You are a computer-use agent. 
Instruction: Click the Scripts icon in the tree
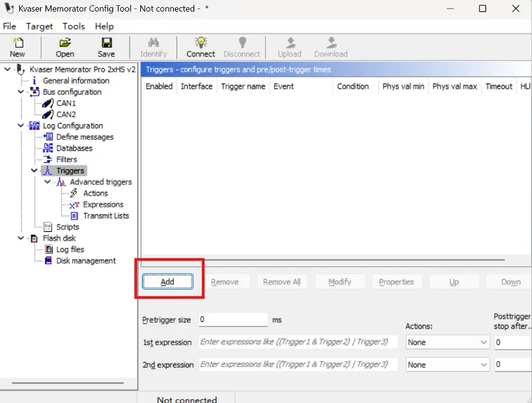click(x=48, y=227)
